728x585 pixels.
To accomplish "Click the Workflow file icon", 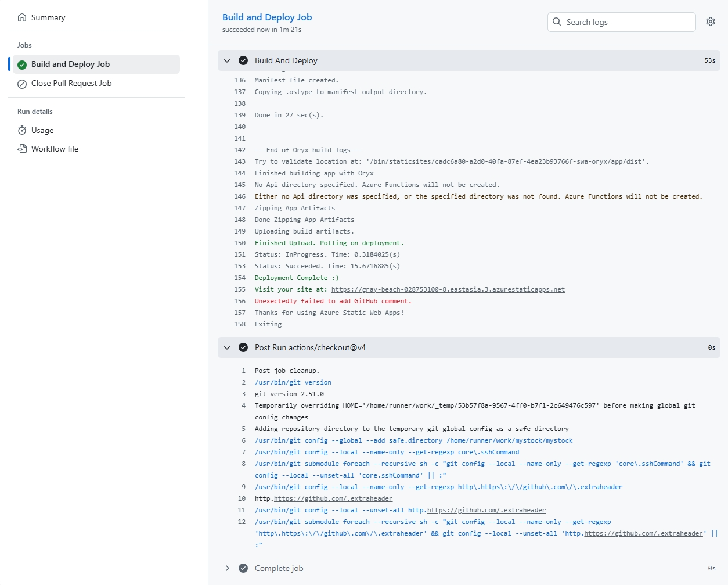I will tap(22, 149).
